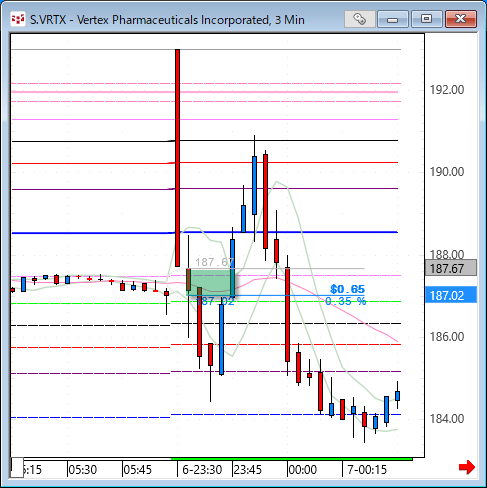Click the green session bar above time axis
This screenshot has width=487, height=488.
click(x=292, y=459)
